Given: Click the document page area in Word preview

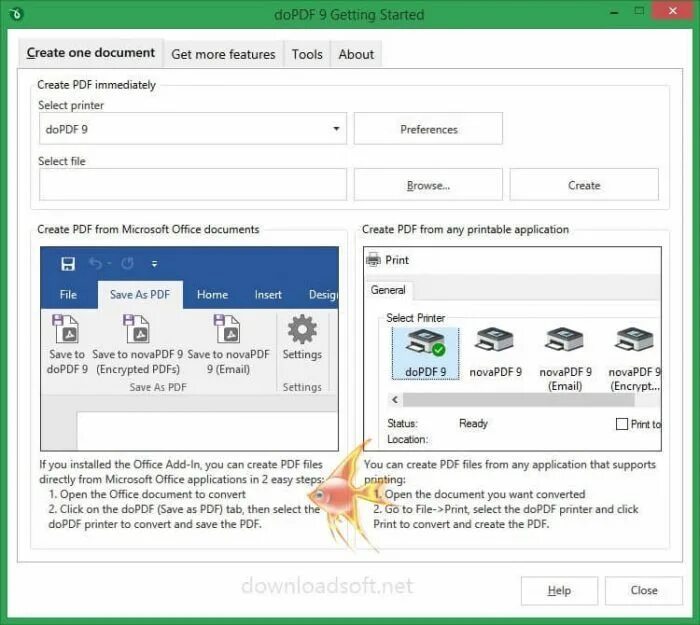Looking at the screenshot, I should (207, 430).
